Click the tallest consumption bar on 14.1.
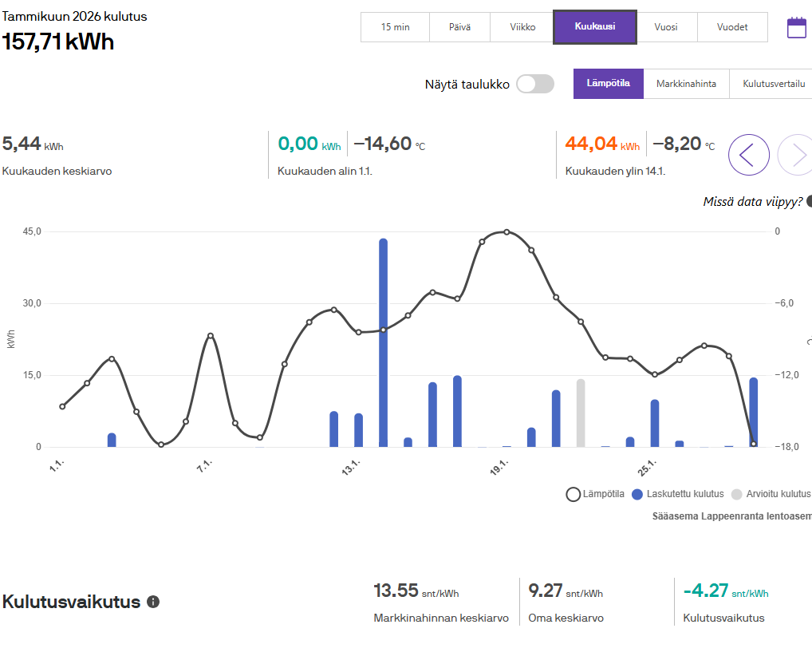Screen dimensions: 812x648 coord(383,343)
